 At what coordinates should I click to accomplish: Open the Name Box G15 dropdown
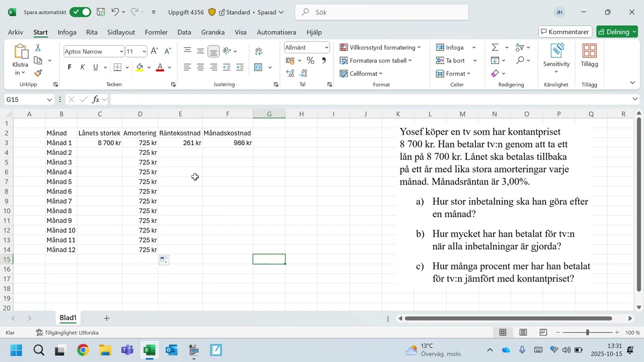pos(49,100)
